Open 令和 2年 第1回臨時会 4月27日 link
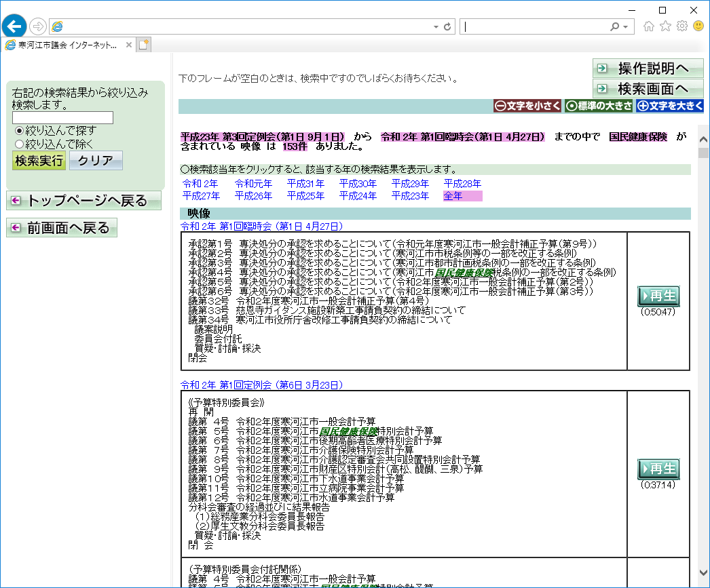The width and height of the screenshot is (710, 588). pyautogui.click(x=262, y=226)
